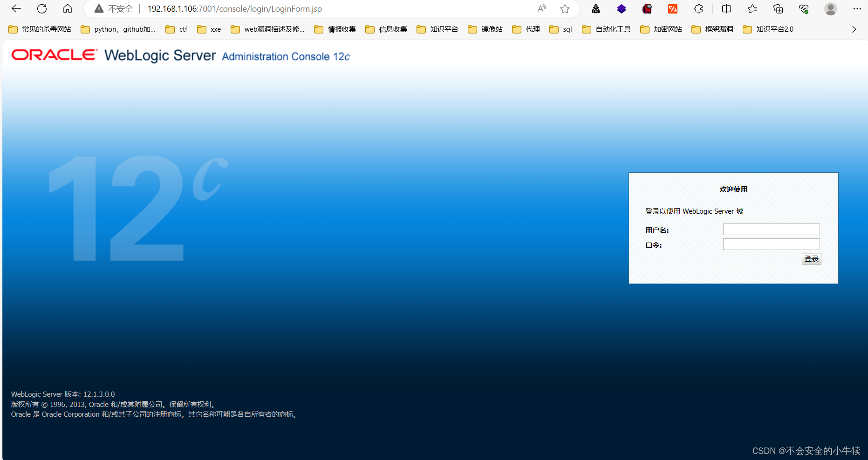This screenshot has width=868, height=460.
Task: Click the 口令 password input field
Action: pos(771,244)
